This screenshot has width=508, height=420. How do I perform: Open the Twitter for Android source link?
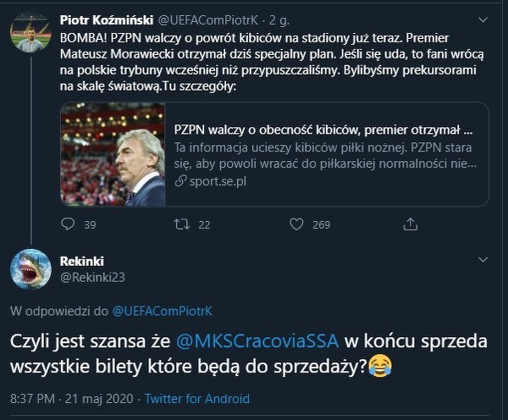click(197, 398)
